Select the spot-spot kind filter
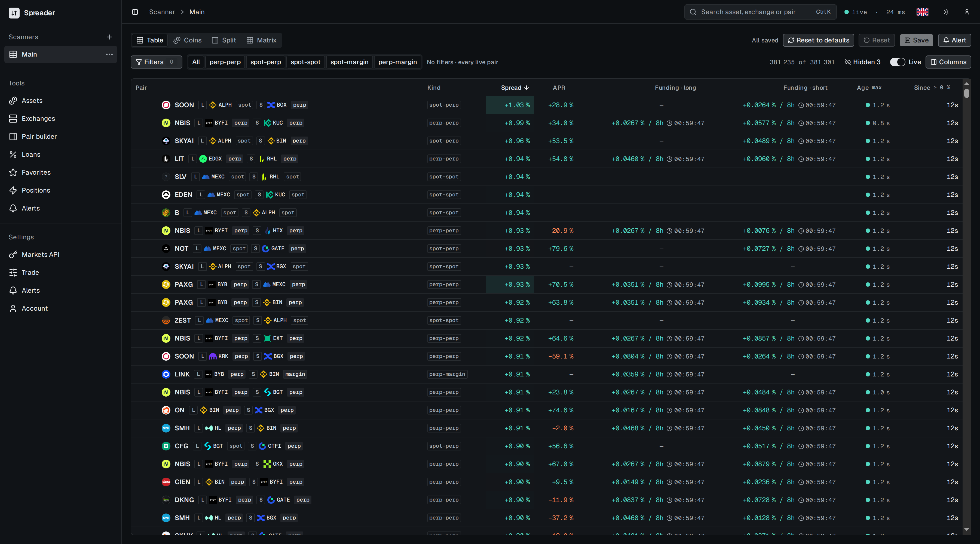Screen dimensions: 980x544 (305, 62)
